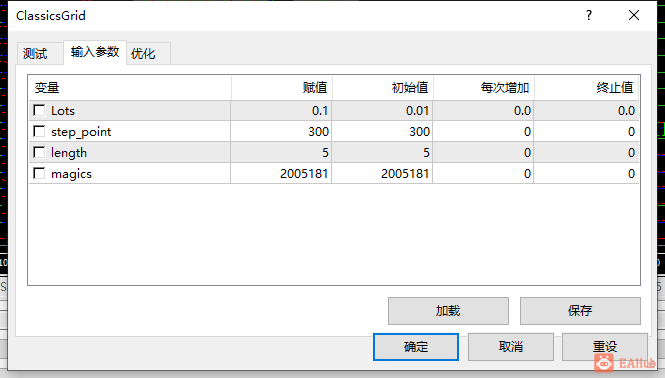Screen dimensions: 665x378
Task: Select the step_point variable name
Action: pos(81,132)
